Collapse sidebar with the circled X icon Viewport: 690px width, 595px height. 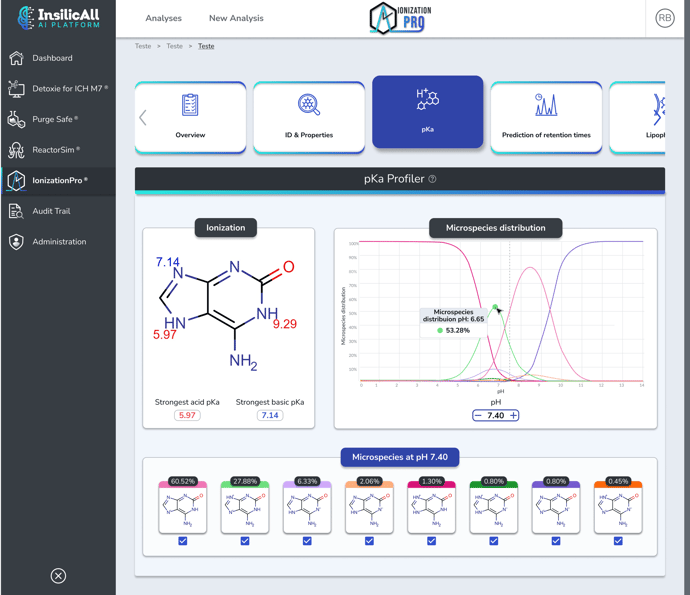pos(58,576)
